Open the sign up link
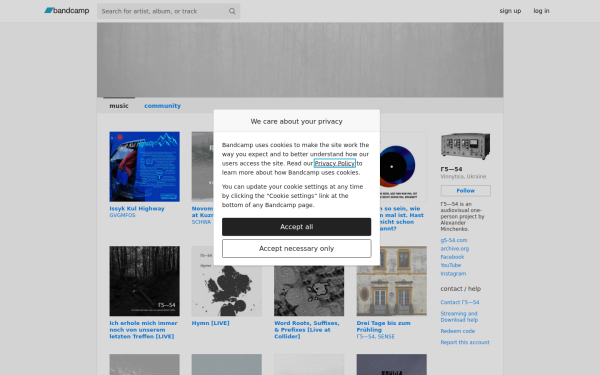This screenshot has height=375, width=600. click(x=510, y=11)
